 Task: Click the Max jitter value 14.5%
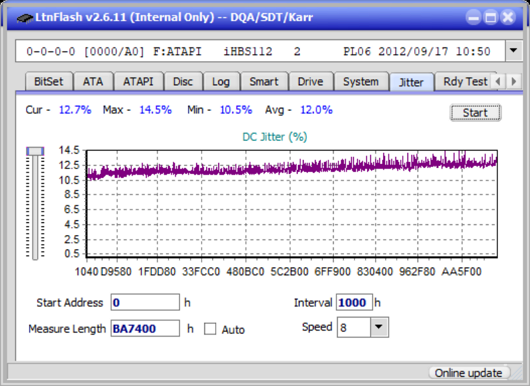tap(155, 110)
